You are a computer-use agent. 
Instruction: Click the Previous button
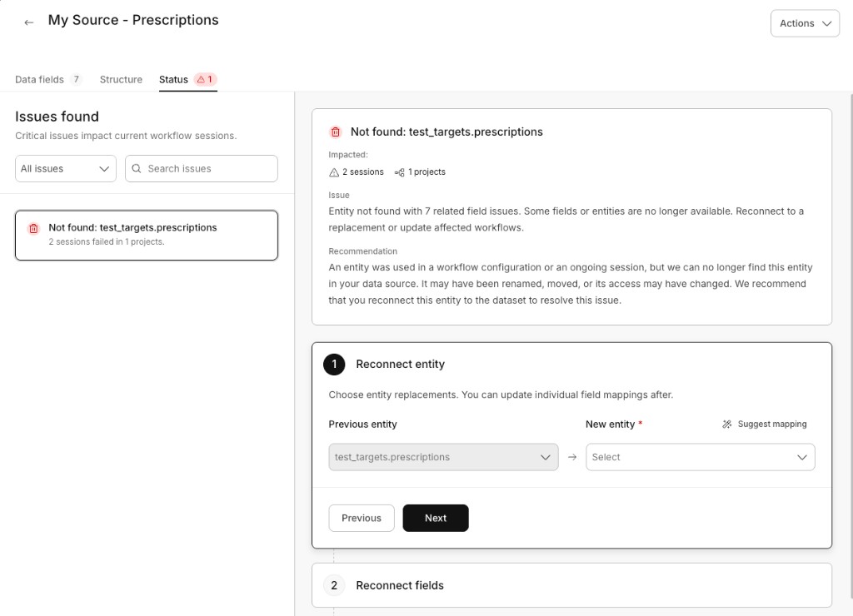[362, 518]
